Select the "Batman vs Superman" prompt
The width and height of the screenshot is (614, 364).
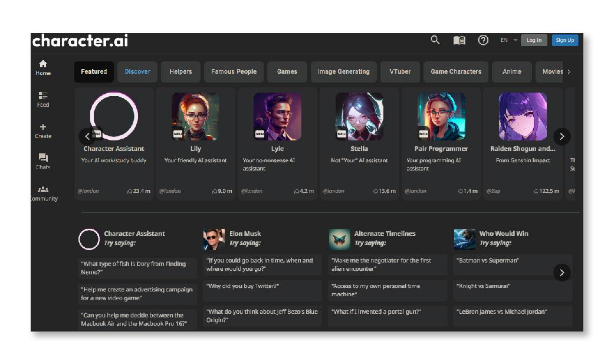(512, 260)
